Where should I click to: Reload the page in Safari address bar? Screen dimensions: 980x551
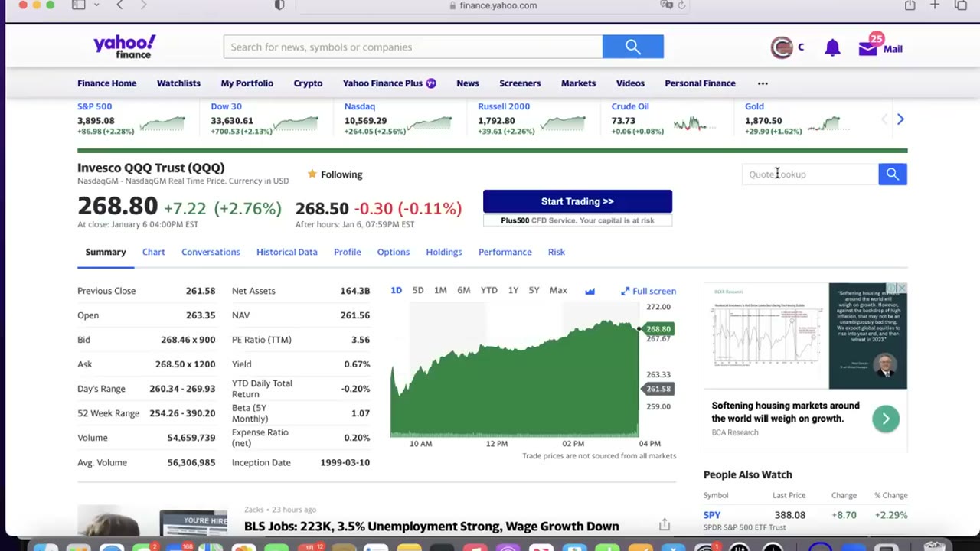681,5
